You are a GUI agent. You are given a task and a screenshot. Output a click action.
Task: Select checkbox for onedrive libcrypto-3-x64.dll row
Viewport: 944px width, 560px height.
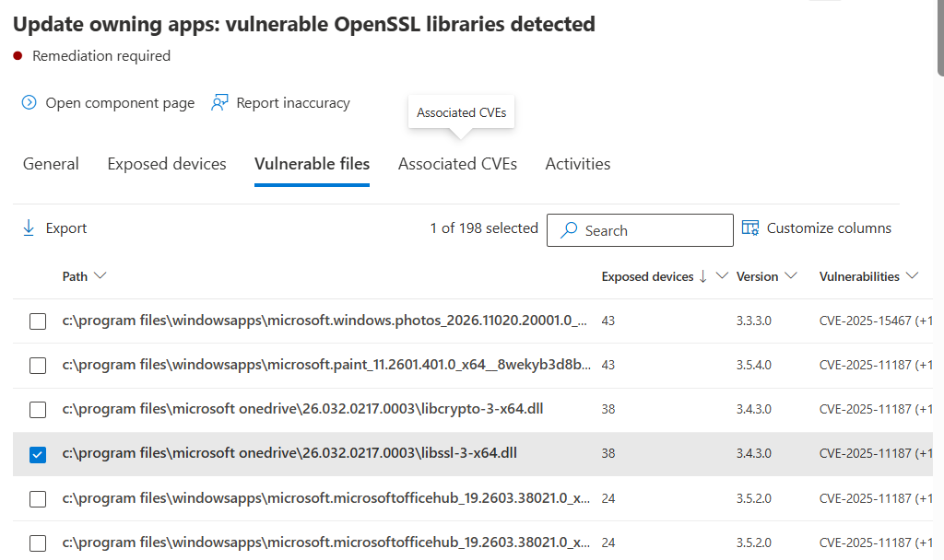(38, 410)
